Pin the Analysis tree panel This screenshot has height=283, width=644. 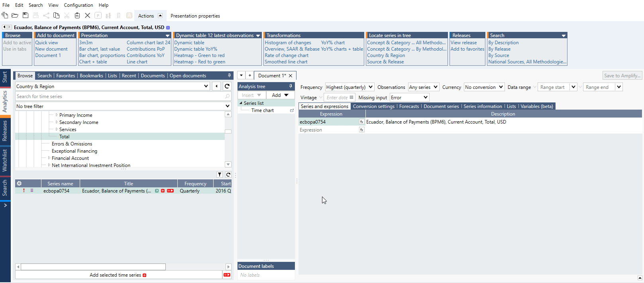pos(291,86)
